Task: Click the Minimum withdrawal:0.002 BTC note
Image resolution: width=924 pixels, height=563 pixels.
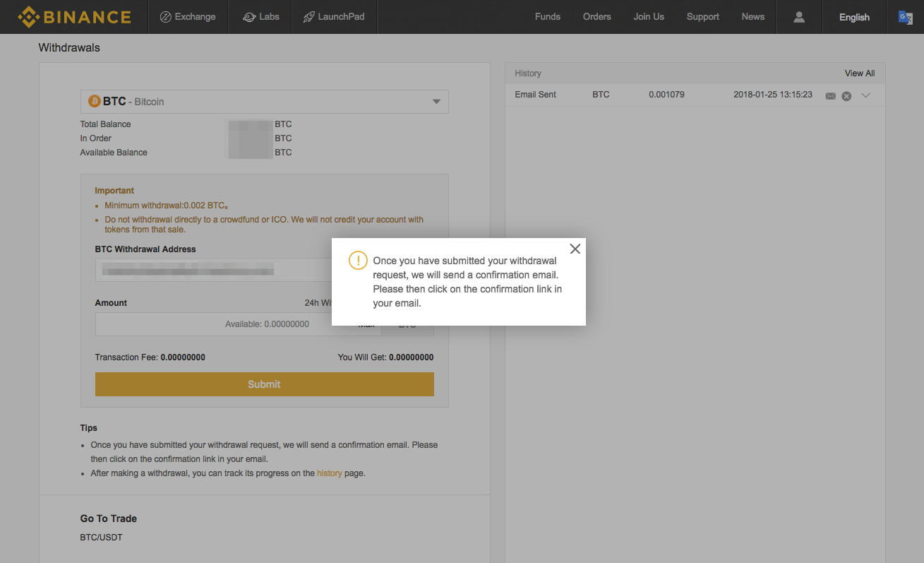Action: (167, 206)
